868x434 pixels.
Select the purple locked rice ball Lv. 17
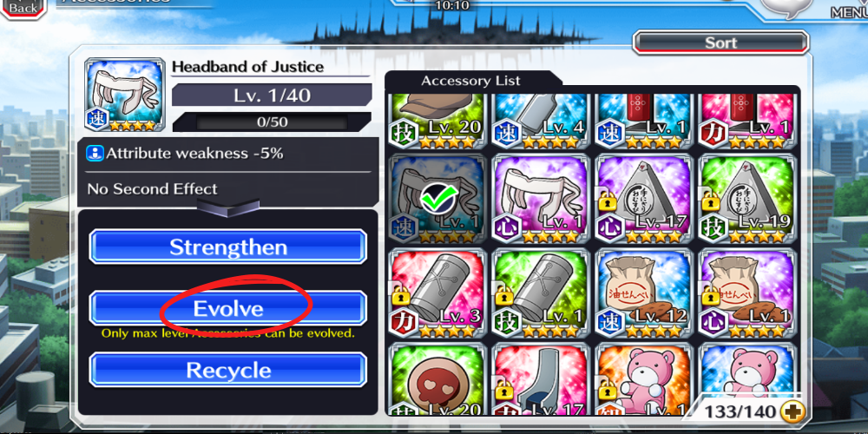coord(644,199)
